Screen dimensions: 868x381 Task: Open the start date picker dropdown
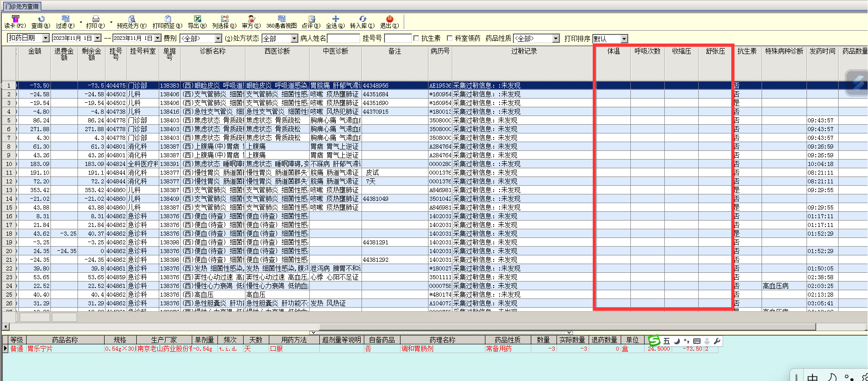click(98, 39)
